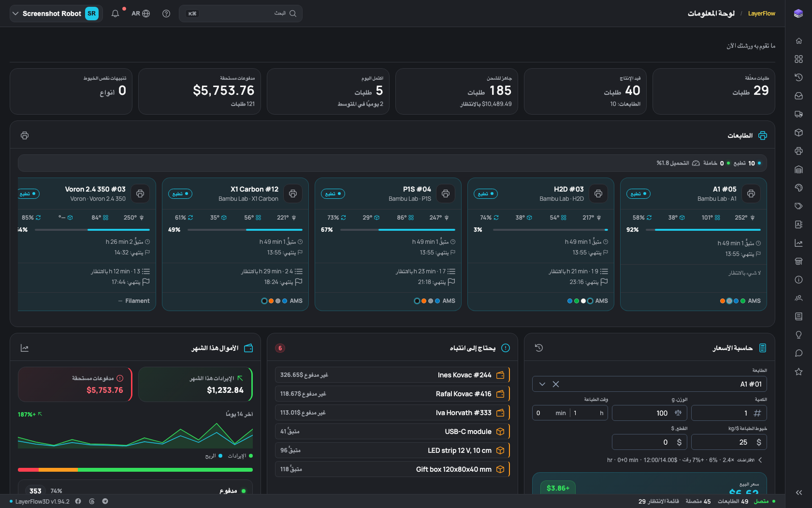
Task: Click the chart icon in the monthly money panel
Action: [x=25, y=348]
